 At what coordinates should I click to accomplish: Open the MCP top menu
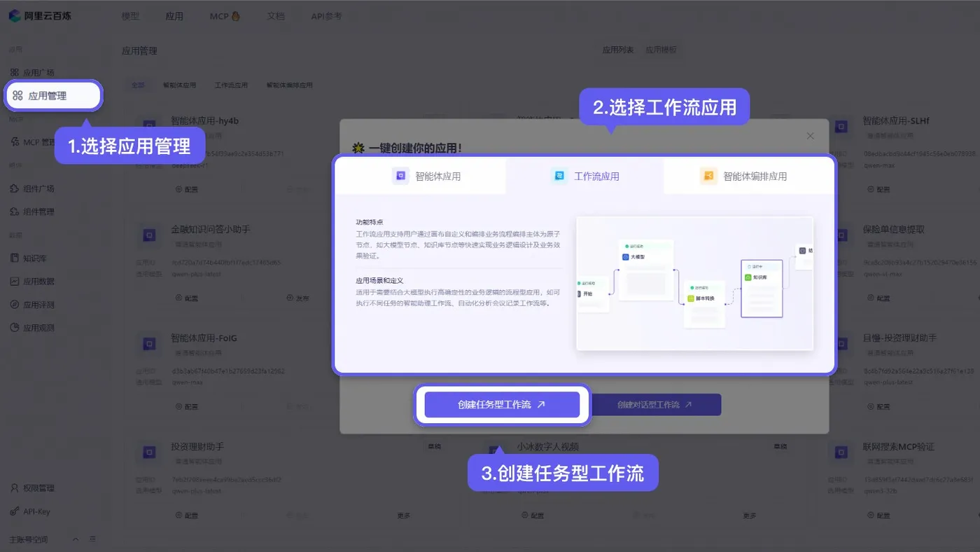[225, 16]
